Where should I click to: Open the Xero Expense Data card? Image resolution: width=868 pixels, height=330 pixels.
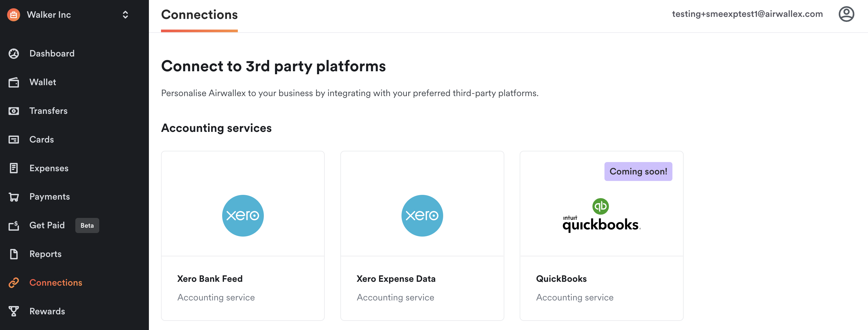click(422, 235)
